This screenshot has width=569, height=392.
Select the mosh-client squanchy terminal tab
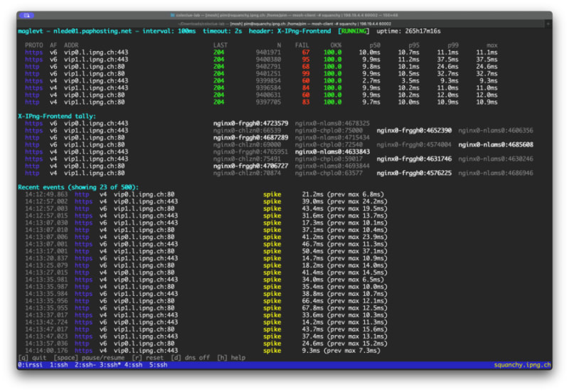coord(311,23)
